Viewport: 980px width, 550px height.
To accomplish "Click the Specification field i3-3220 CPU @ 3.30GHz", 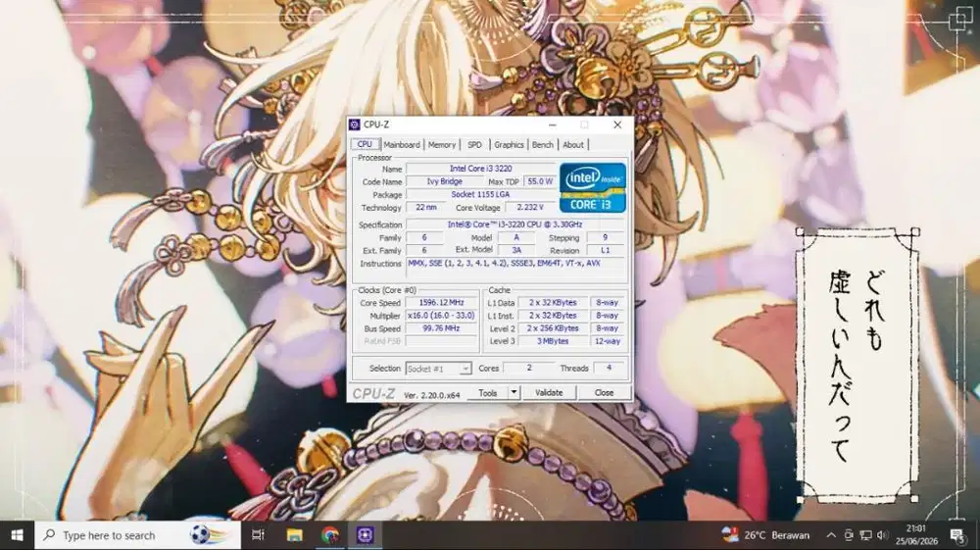I will tap(515, 225).
